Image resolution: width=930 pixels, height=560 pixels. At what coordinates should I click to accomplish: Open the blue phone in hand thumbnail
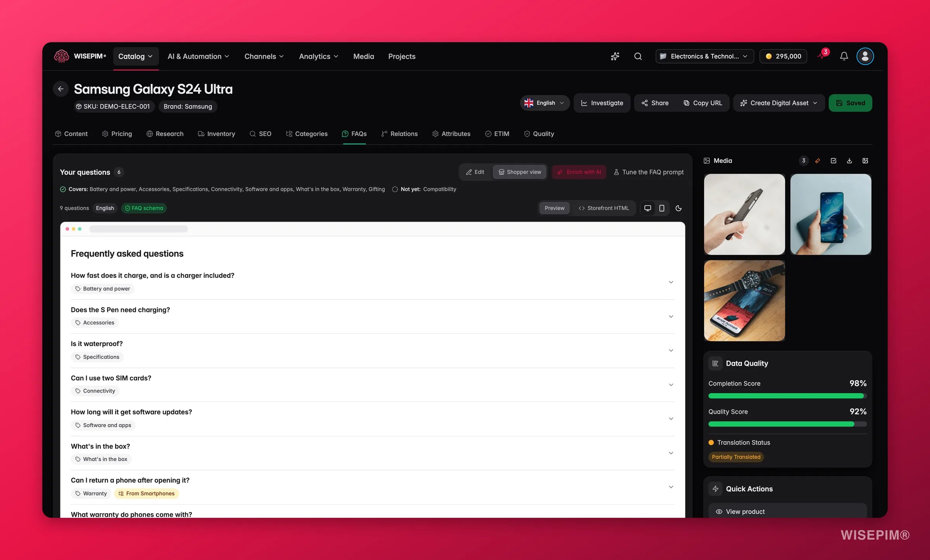[x=831, y=214]
